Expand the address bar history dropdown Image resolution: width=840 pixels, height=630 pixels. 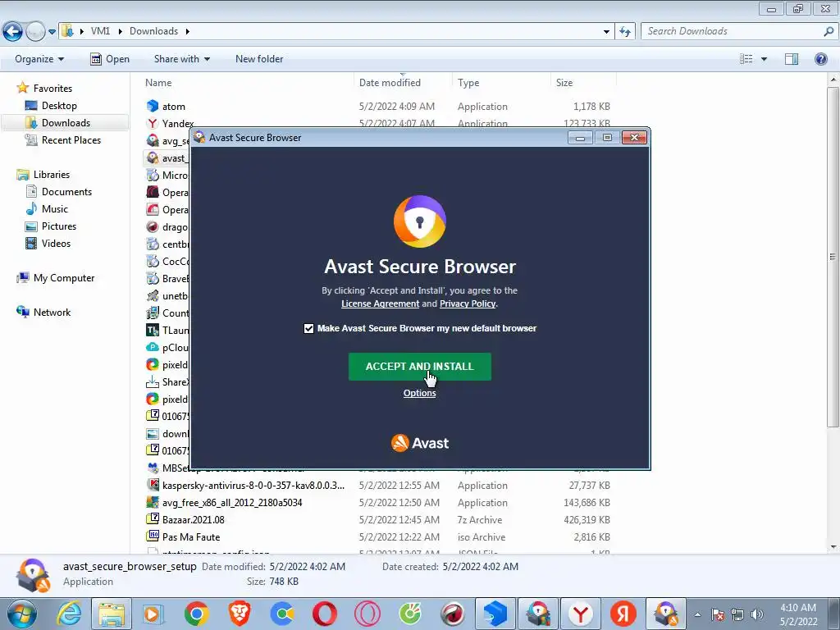[x=606, y=32]
